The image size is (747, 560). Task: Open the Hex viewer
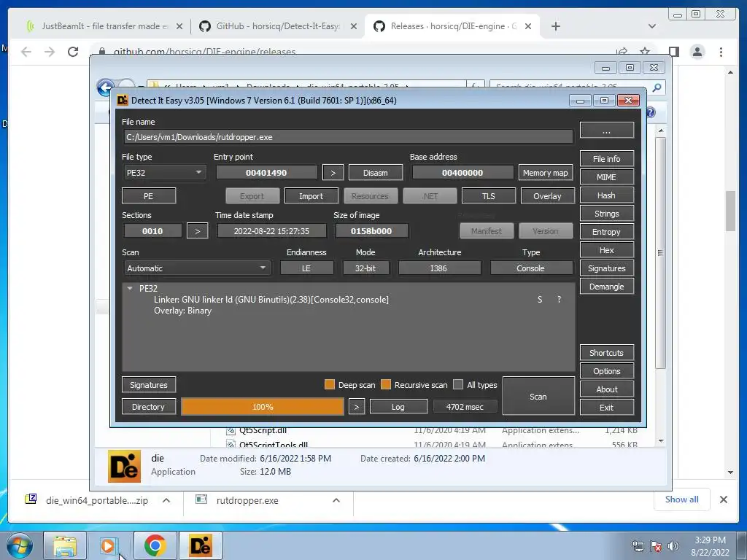606,250
